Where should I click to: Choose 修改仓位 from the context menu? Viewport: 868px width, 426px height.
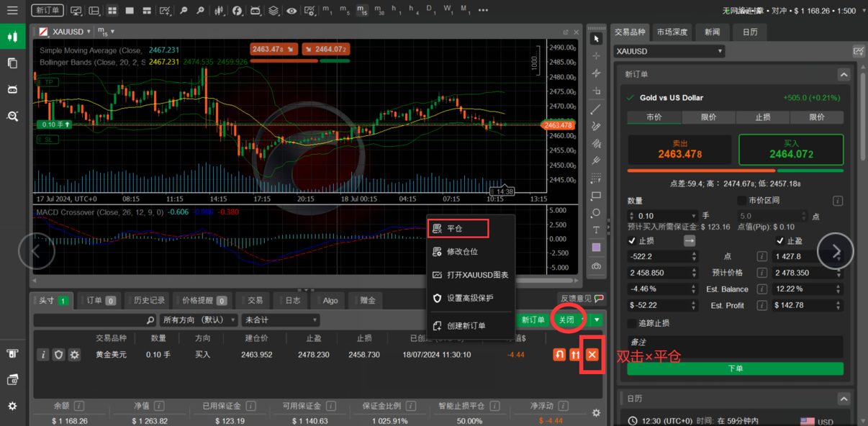tap(471, 252)
